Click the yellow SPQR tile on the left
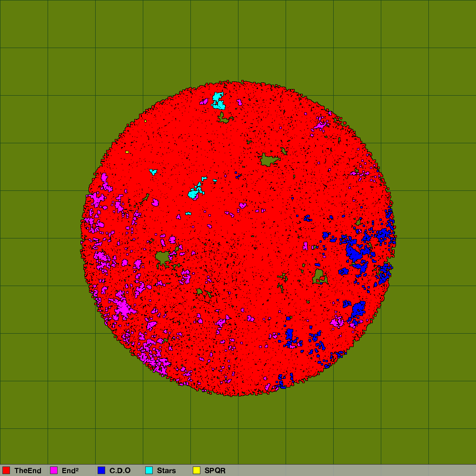The width and height of the screenshot is (476, 476). (127, 152)
